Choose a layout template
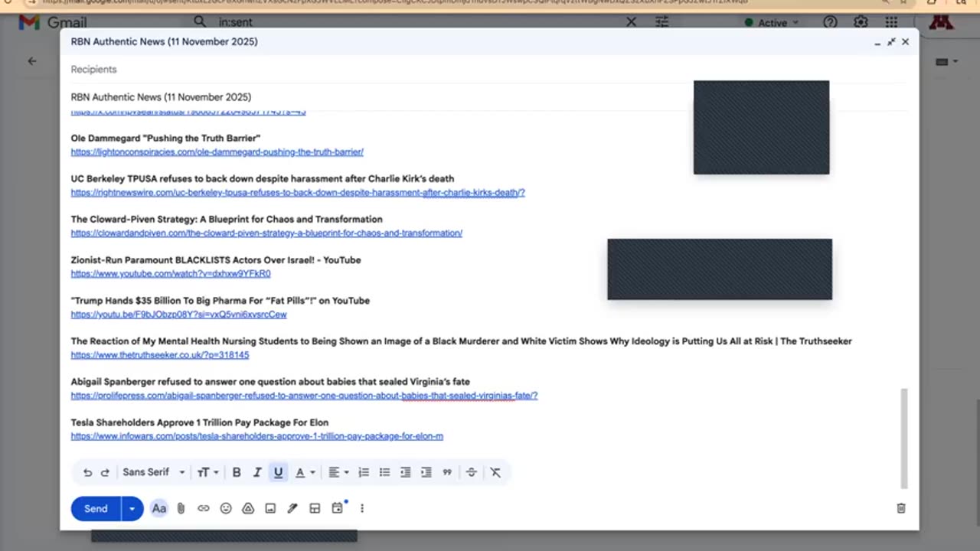The width and height of the screenshot is (980, 551). 315,508
